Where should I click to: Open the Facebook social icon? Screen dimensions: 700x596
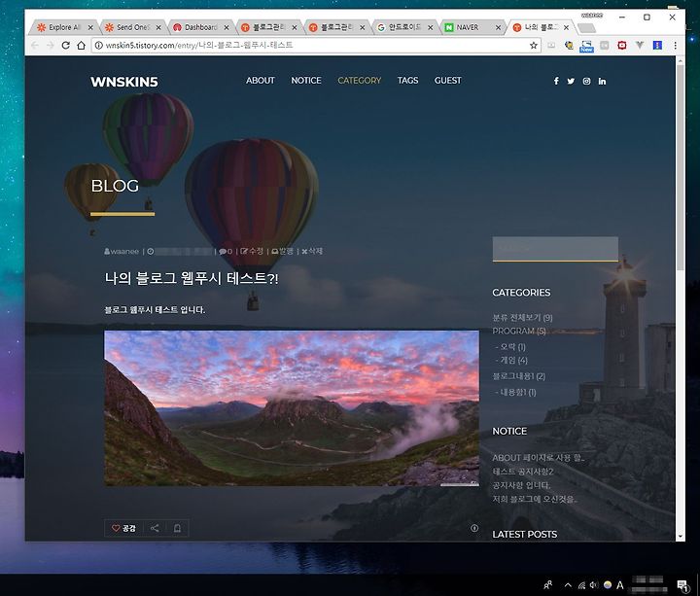556,81
